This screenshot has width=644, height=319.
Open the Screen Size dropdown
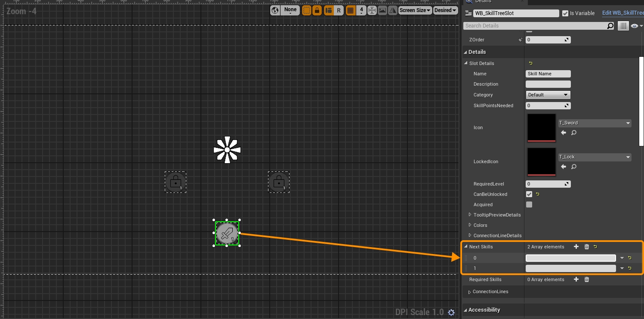[x=415, y=10]
